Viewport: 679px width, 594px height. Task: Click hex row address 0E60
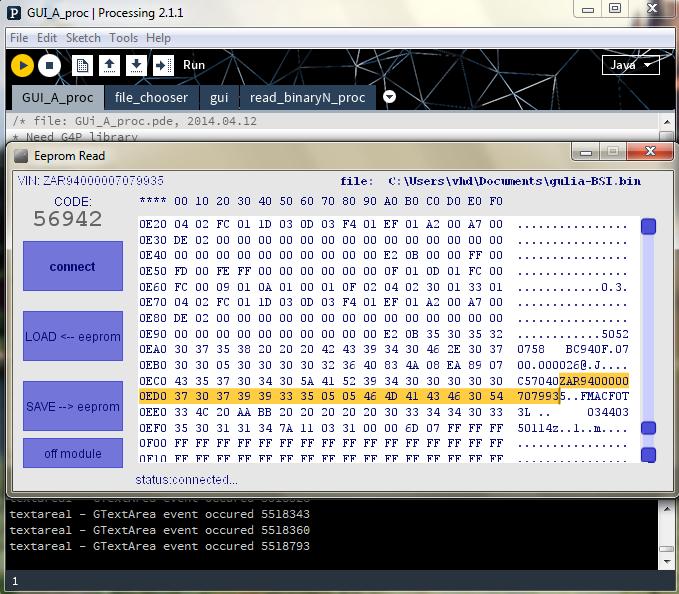point(152,287)
